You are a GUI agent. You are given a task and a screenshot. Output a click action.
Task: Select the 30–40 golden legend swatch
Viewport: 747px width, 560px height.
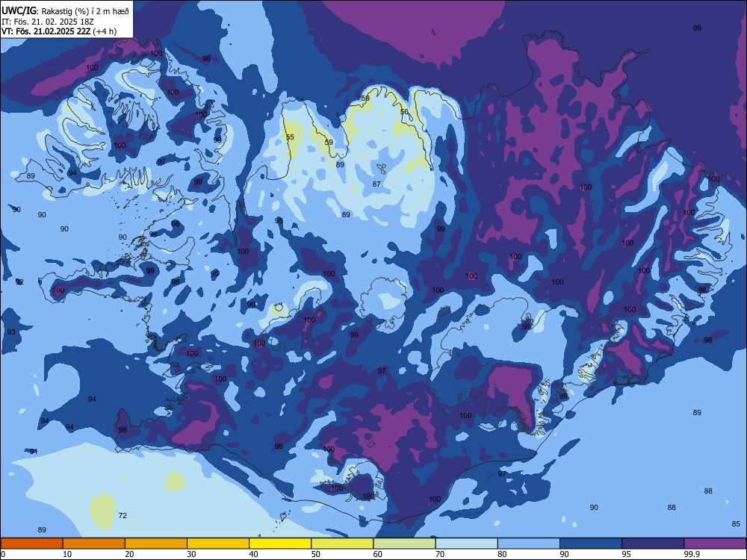(x=218, y=544)
